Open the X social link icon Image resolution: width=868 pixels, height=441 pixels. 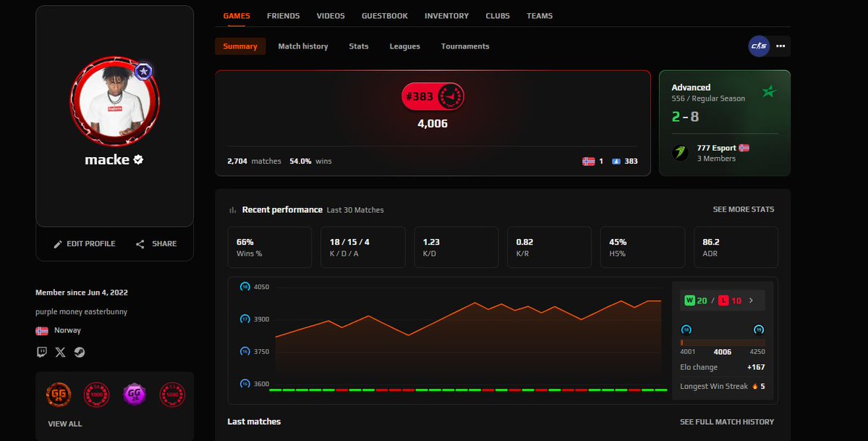point(60,352)
